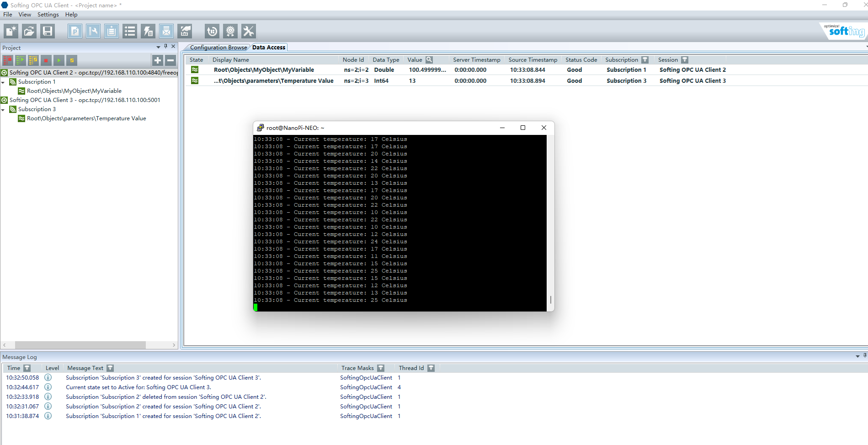This screenshot has width=868, height=445.
Task: Select the value 100.499999 cell
Action: click(x=427, y=70)
